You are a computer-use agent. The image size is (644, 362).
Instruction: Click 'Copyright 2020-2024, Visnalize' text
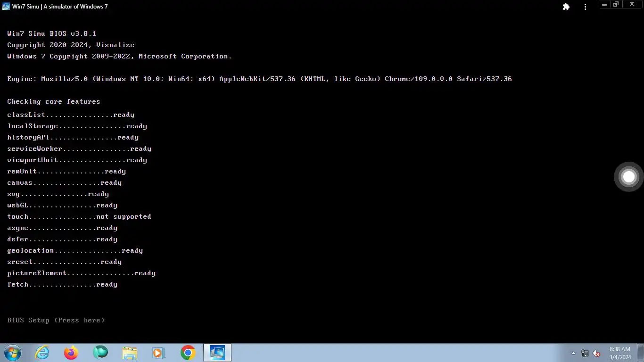click(71, 45)
